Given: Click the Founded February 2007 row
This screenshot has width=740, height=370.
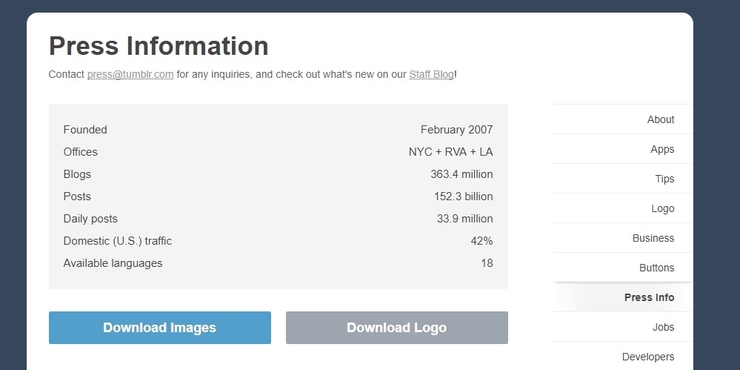Looking at the screenshot, I should (x=278, y=129).
